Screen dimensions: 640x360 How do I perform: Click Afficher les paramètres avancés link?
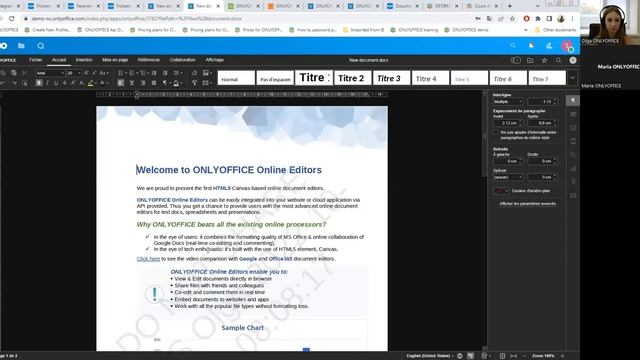(527, 203)
